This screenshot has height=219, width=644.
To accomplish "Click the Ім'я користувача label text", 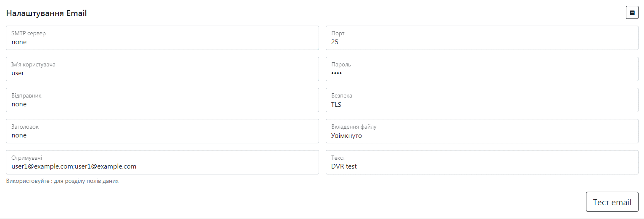I will click(x=33, y=65).
